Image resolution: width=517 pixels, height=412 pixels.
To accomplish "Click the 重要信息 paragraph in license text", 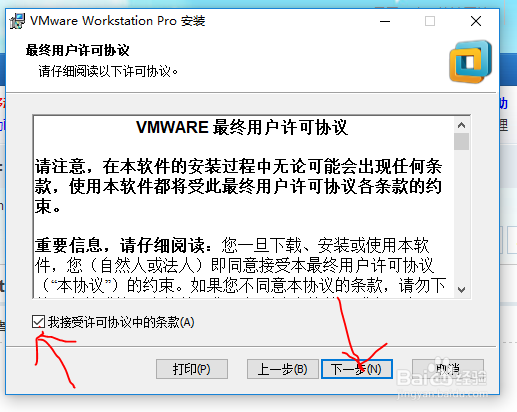I will pos(240,265).
